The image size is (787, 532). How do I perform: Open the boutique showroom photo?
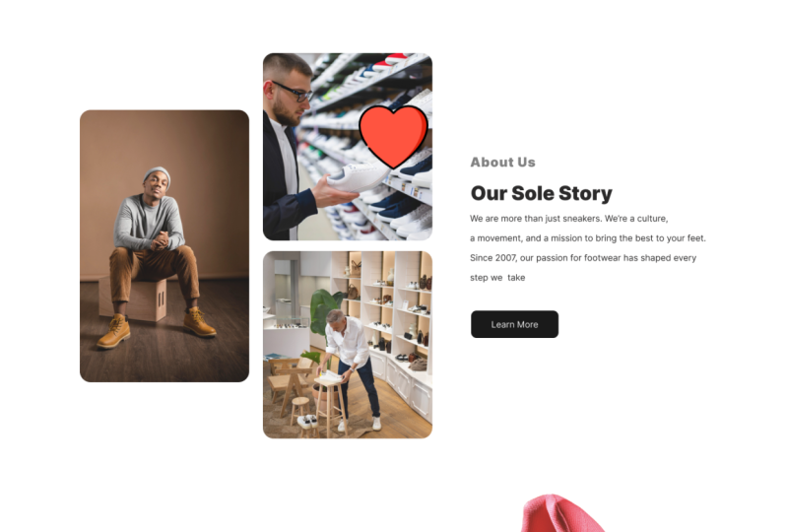coord(348,345)
